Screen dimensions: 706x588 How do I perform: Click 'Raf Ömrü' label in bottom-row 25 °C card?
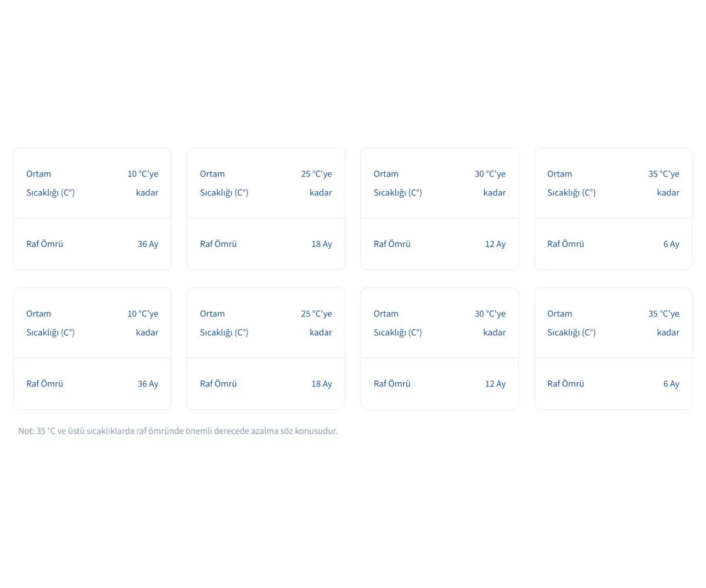coord(218,384)
